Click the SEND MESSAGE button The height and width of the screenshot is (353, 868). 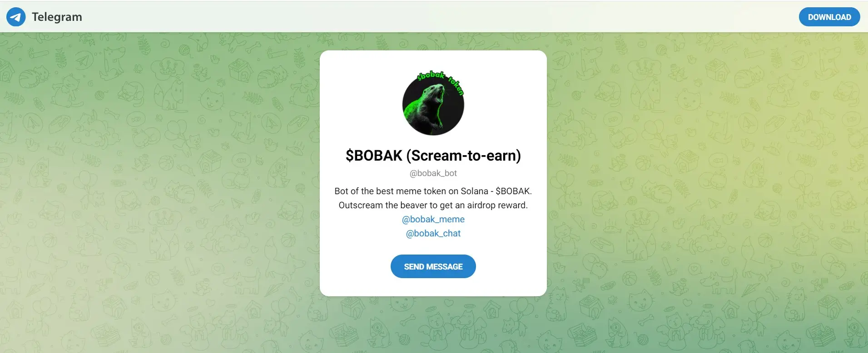(x=433, y=266)
